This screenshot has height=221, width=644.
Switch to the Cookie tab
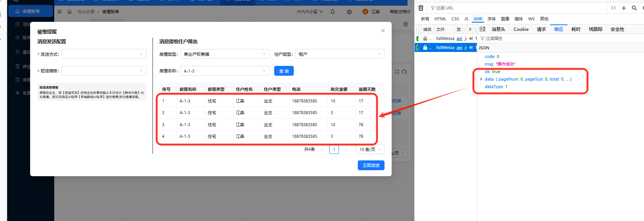pyautogui.click(x=521, y=29)
